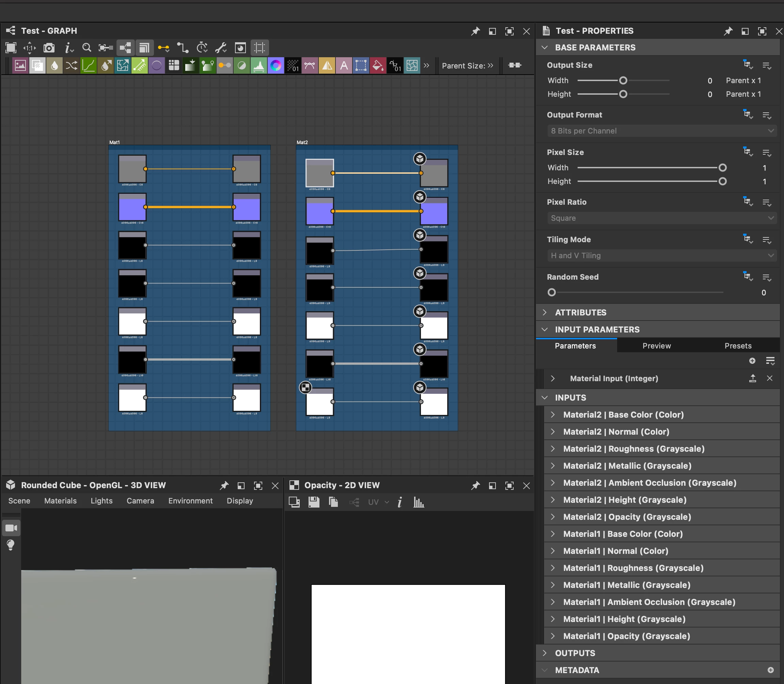784x684 pixels.
Task: Add an HSL color wheel node
Action: tap(276, 66)
